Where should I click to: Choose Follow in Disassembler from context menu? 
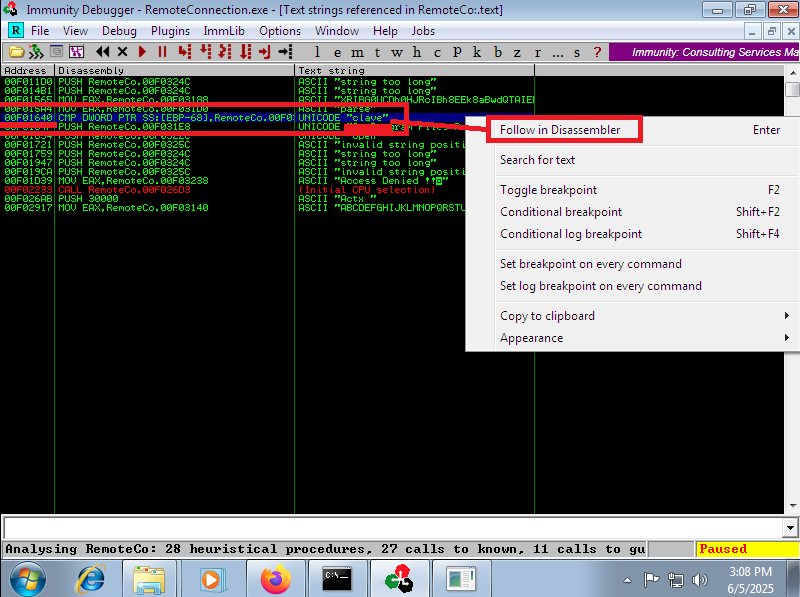[x=633, y=130]
